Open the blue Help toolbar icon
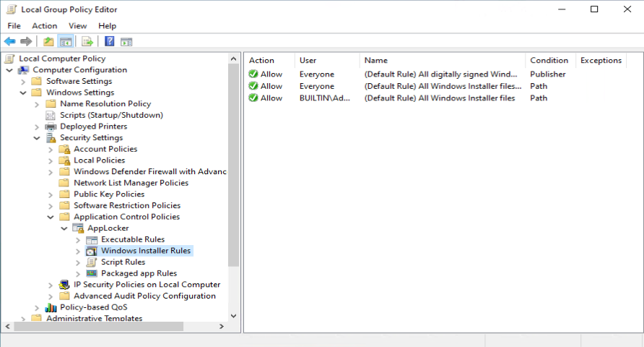Viewport: 644px width, 347px height. pos(109,41)
